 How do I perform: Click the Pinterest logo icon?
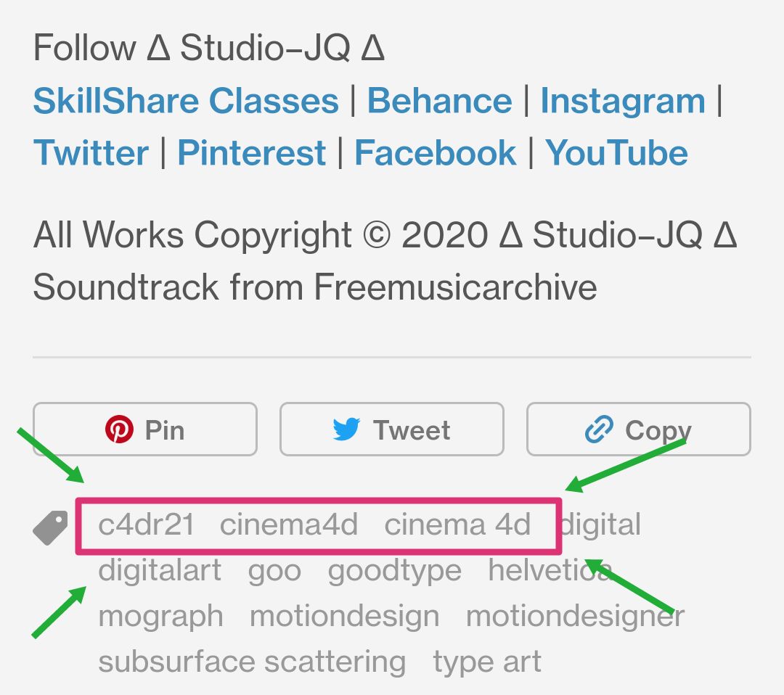119,429
